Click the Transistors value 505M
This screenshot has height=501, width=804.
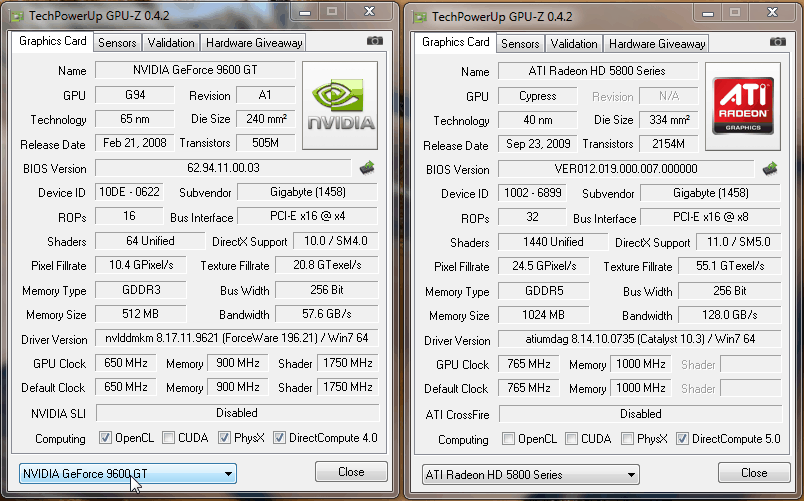pyautogui.click(x=266, y=143)
